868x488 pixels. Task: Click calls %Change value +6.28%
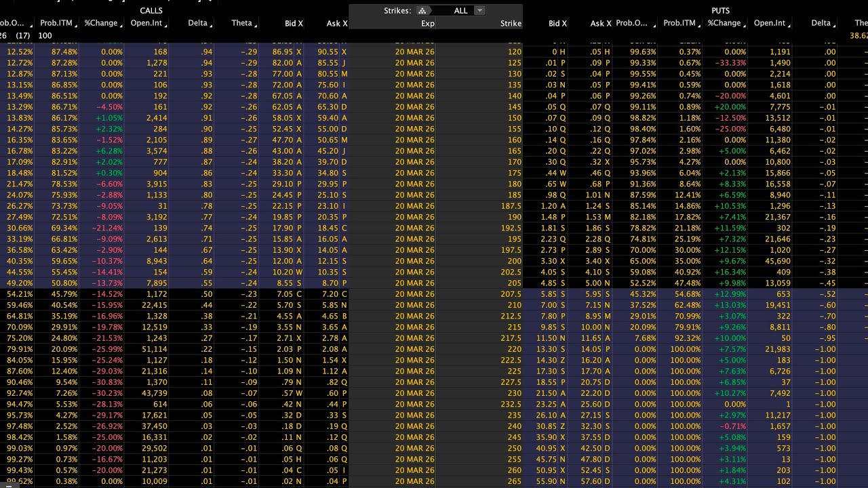click(108, 151)
